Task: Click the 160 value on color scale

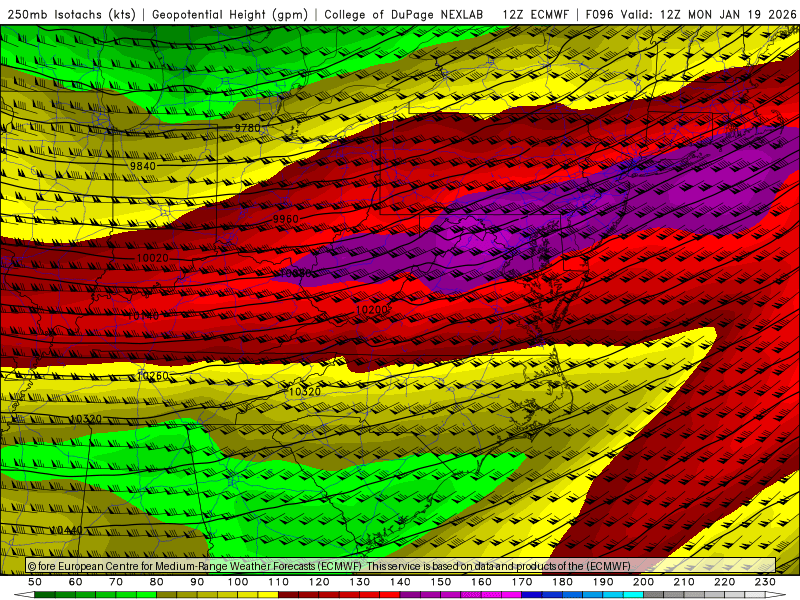Action: click(x=482, y=582)
